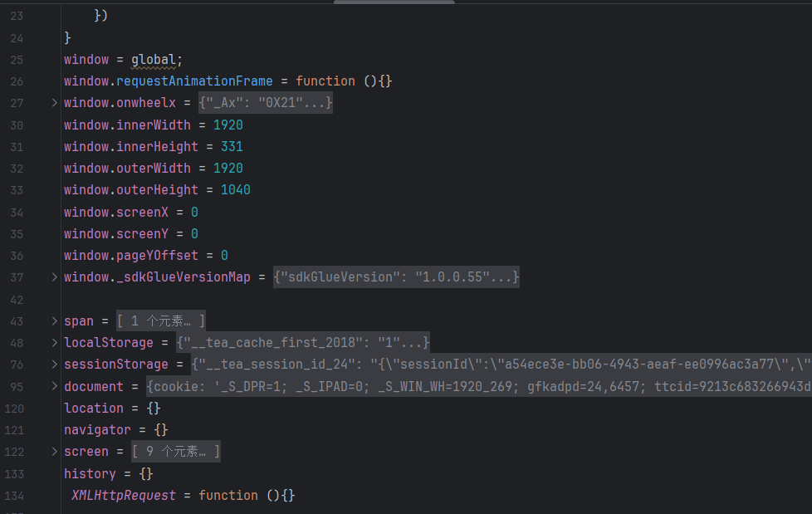The image size is (812, 514).
Task: Click the folded document cookie placeholder
Action: tap(479, 386)
